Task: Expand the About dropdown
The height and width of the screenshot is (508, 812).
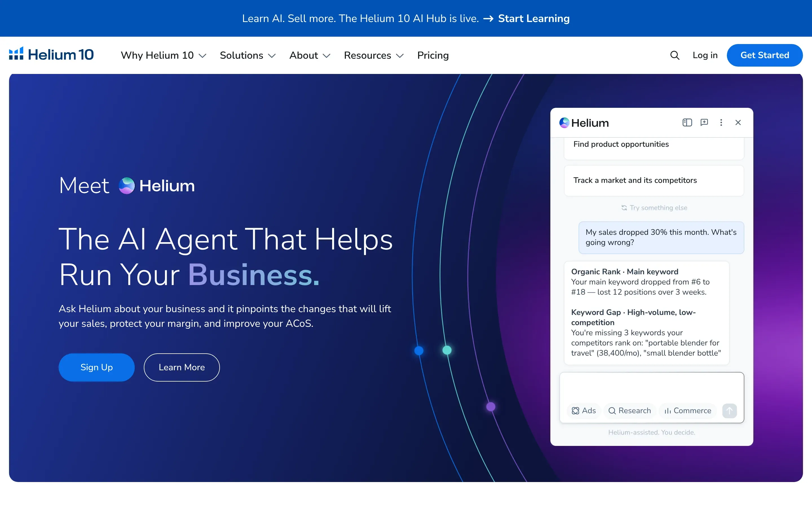Action: pyautogui.click(x=310, y=55)
